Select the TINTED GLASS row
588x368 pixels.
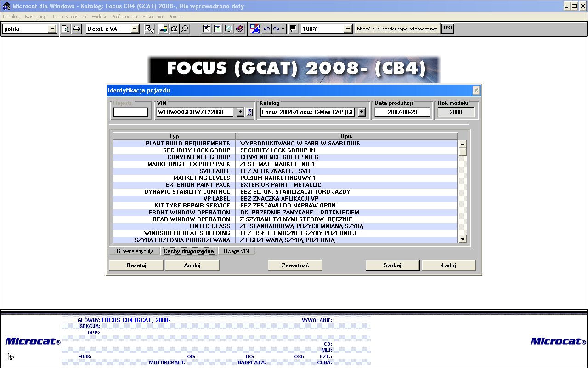click(x=285, y=226)
